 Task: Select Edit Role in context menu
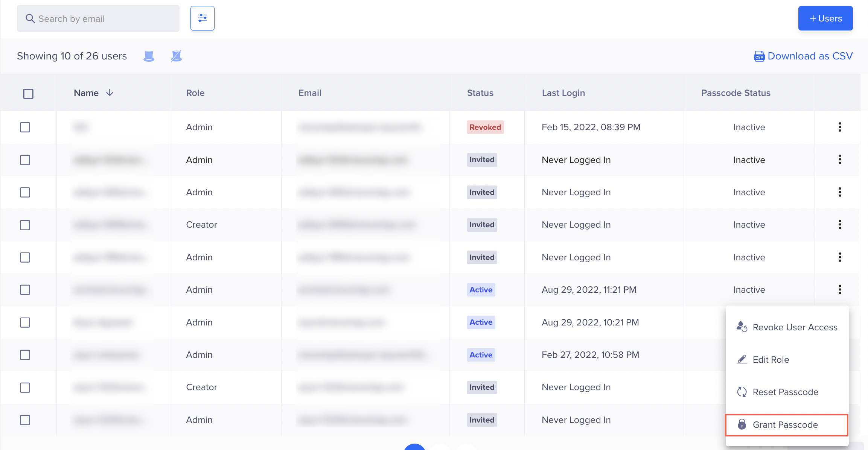point(771,360)
